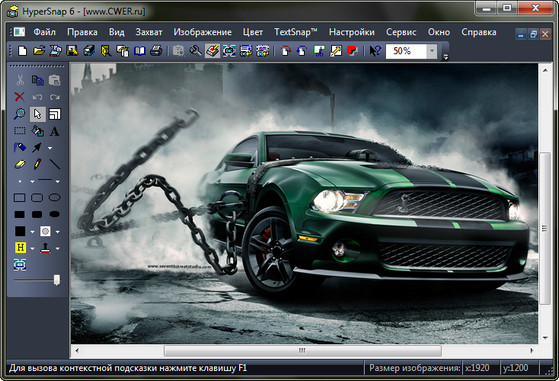Screen dimensions: 559x381
Task: Open the Захват menu
Action: pyautogui.click(x=149, y=32)
